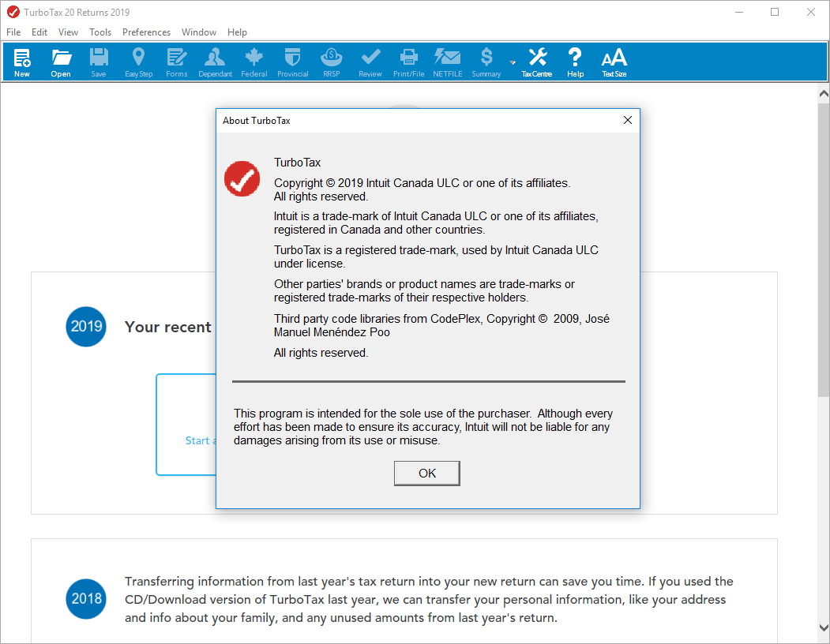Click the New return toolbar icon

point(21,62)
